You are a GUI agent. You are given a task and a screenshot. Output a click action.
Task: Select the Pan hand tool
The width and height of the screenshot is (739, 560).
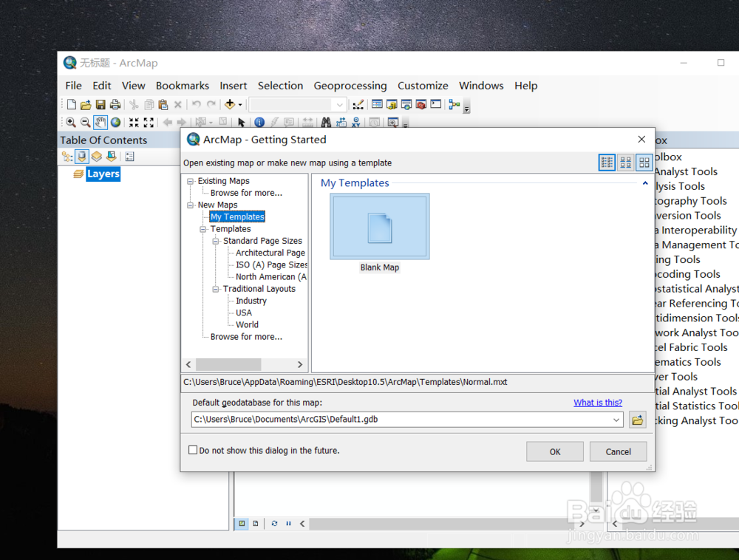(101, 123)
